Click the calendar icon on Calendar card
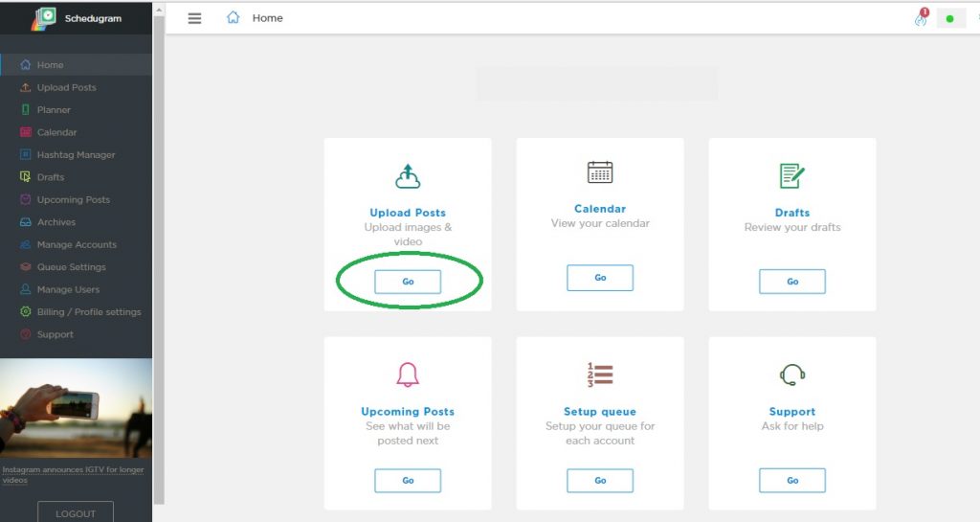Viewport: 980px width, 522px height. pos(600,171)
